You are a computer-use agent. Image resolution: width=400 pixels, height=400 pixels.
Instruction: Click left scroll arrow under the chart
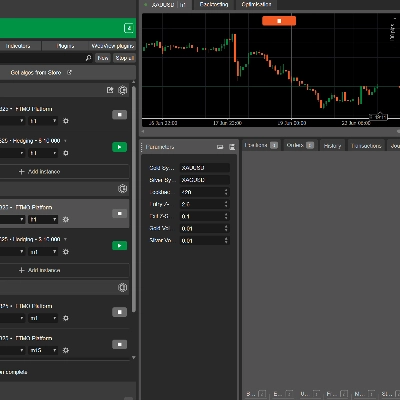[144, 131]
